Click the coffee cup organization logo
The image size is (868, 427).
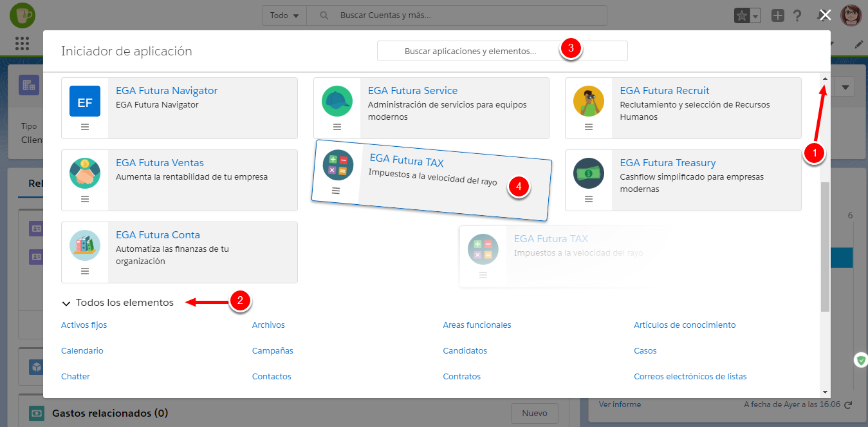(23, 15)
